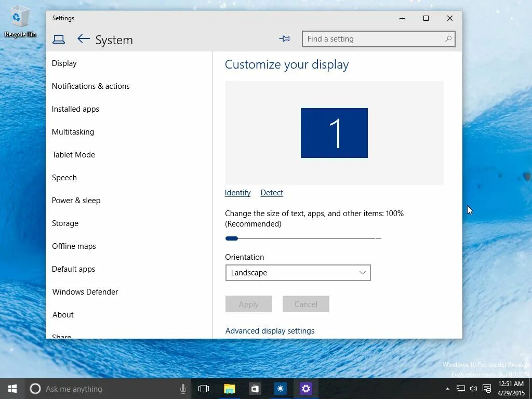This screenshot has width=532, height=399.
Task: Click the volume speaker tray icon
Action: (473, 389)
